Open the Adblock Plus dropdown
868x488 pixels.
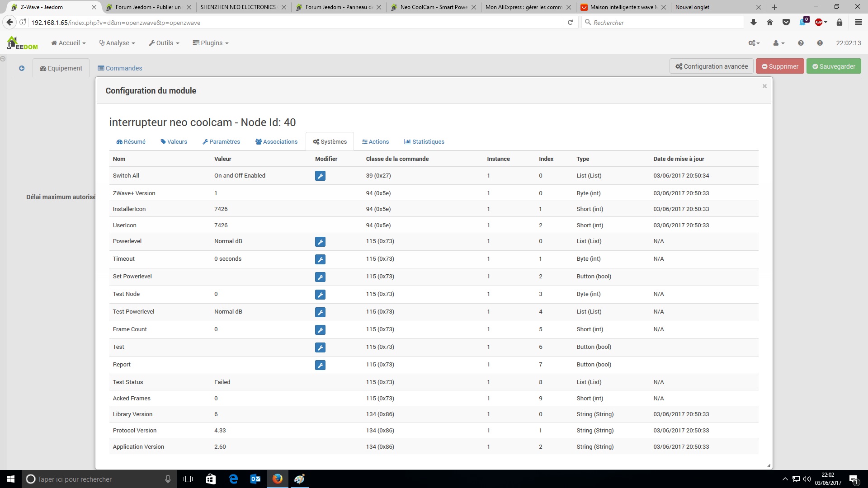[x=821, y=22]
